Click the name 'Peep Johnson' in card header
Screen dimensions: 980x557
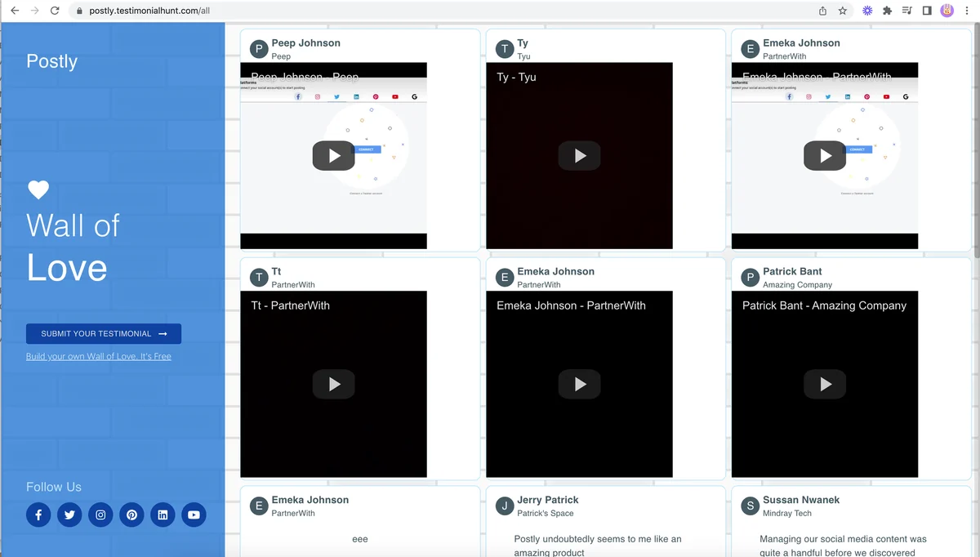click(306, 43)
